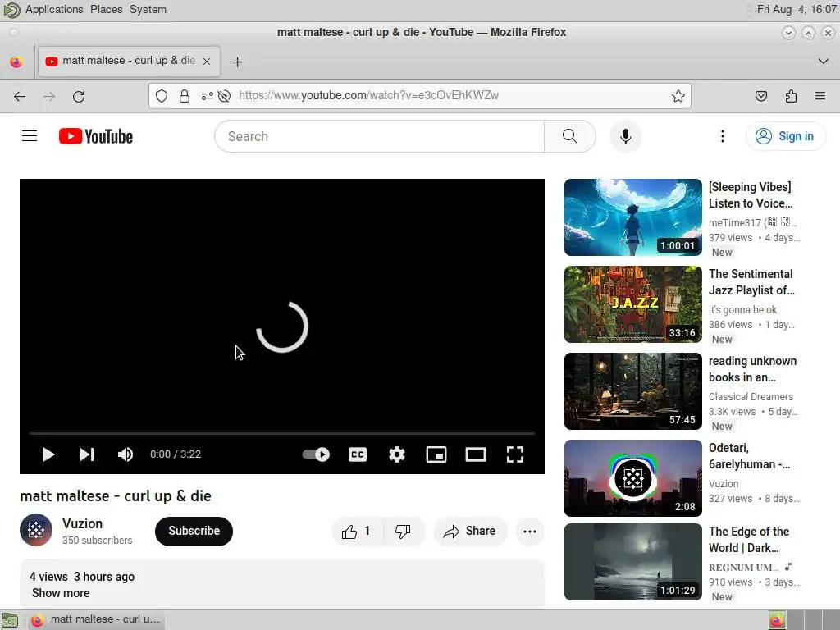840x630 pixels.
Task: Select Firefox window in bottom taskbar
Action: (95, 619)
